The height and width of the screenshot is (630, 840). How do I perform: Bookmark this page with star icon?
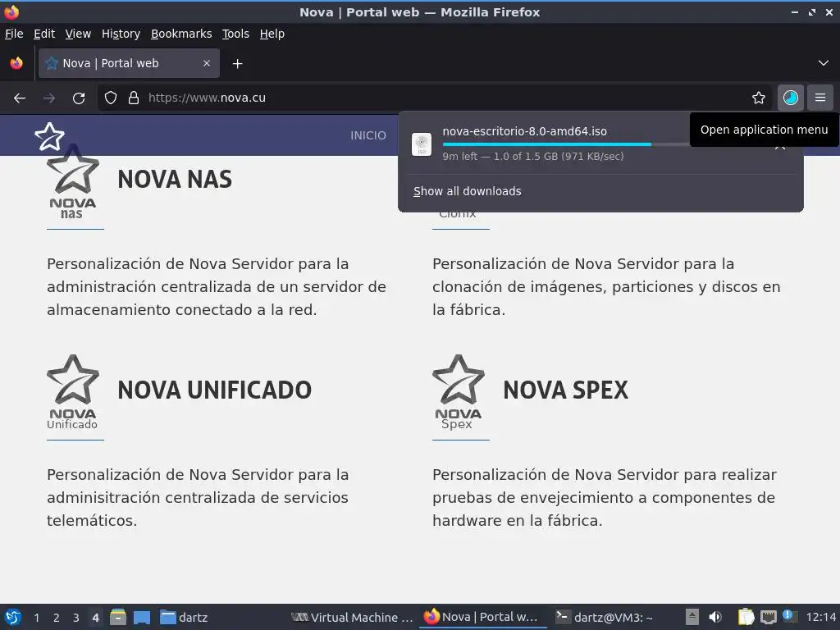point(759,98)
